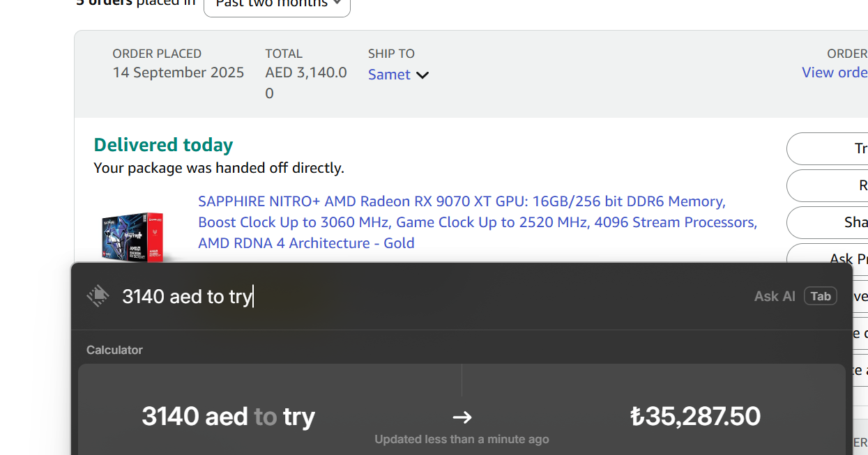
Task: Click the Calculator section heading
Action: click(x=114, y=350)
